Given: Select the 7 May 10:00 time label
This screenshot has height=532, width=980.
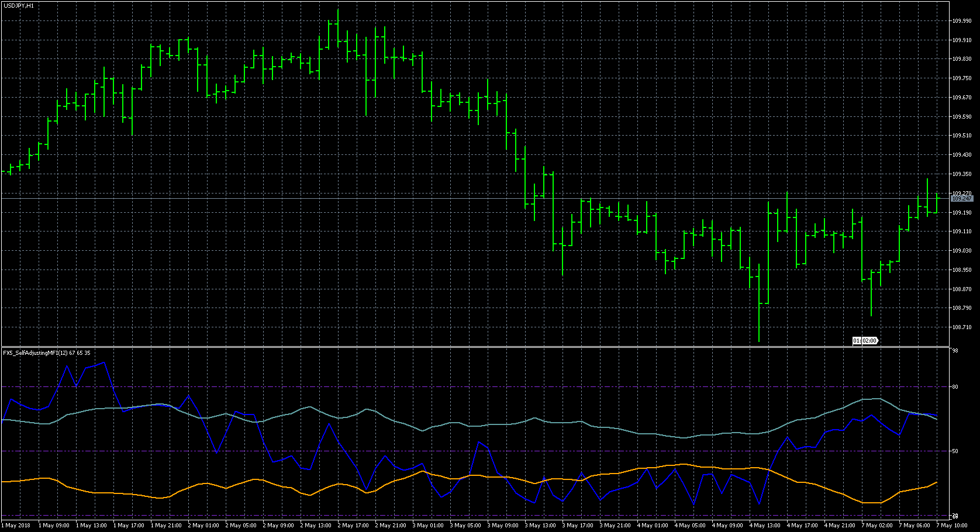Looking at the screenshot, I should [x=952, y=526].
